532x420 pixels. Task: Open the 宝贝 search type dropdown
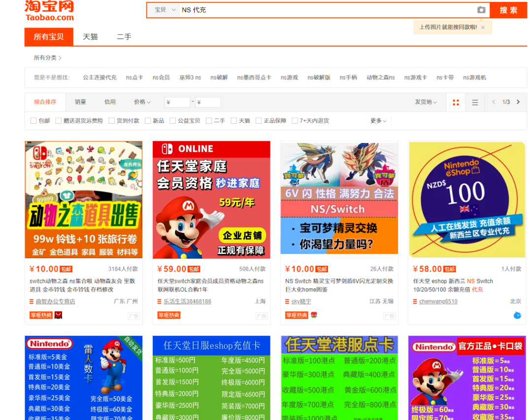click(x=165, y=10)
